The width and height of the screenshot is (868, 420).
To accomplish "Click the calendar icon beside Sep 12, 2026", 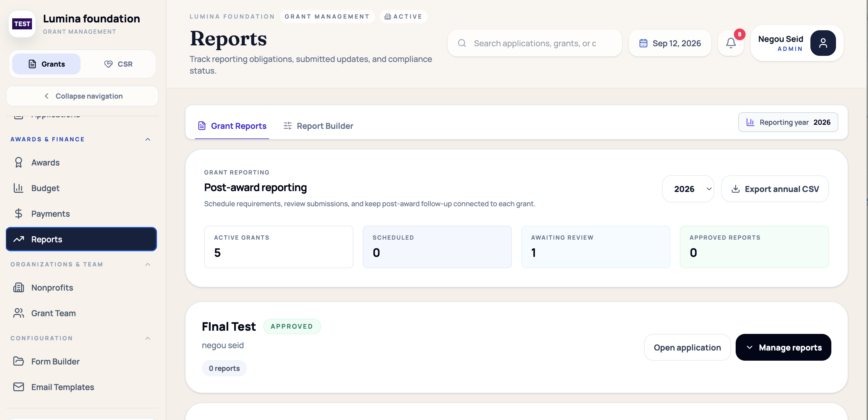I will tap(643, 43).
